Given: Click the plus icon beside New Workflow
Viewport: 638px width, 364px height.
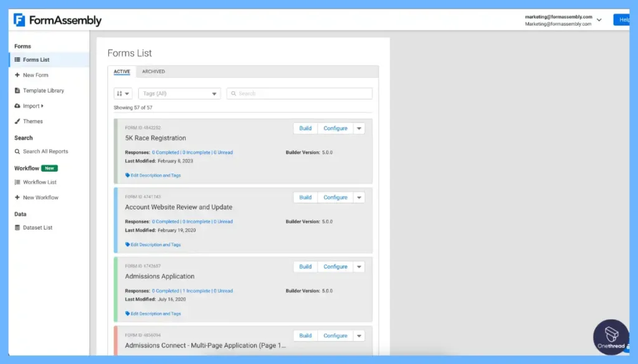Looking at the screenshot, I should (17, 198).
